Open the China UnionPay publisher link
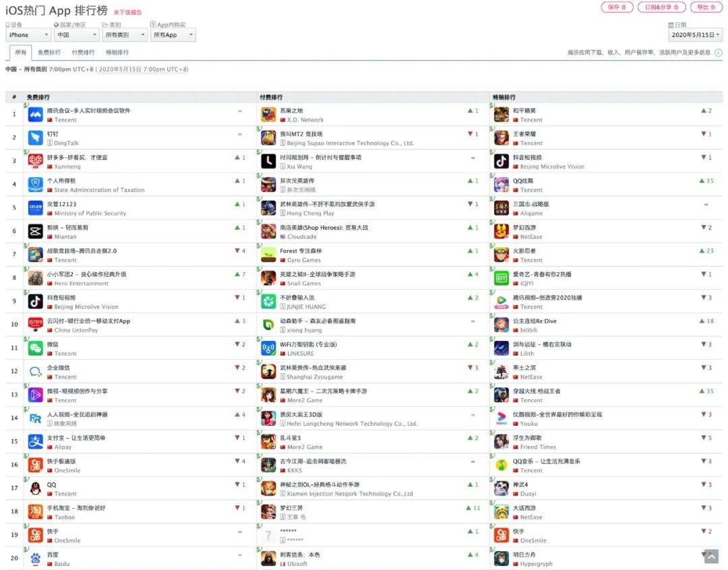This screenshot has width=728, height=570. point(76,330)
